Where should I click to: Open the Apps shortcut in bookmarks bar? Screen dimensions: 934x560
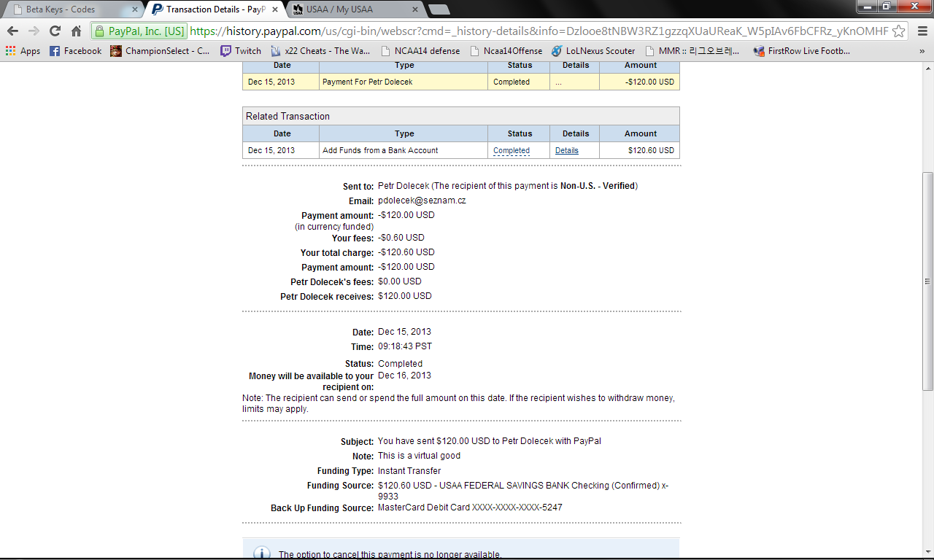coord(23,51)
